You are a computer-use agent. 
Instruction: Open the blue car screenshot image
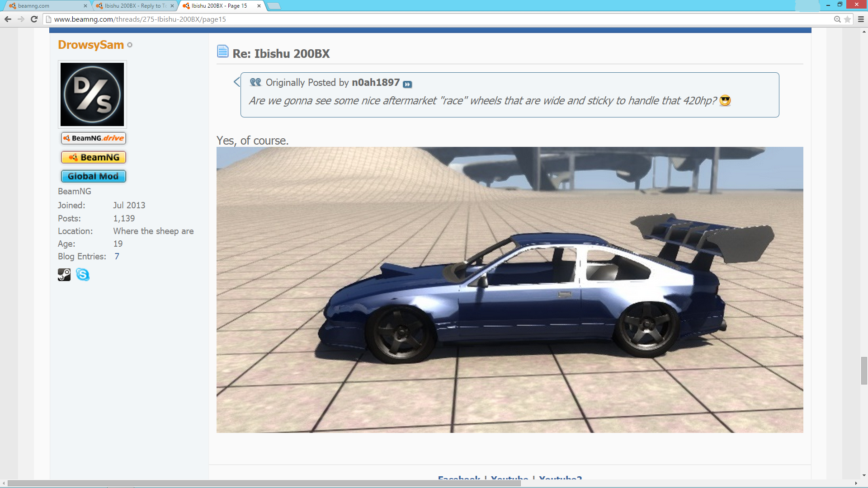tap(509, 290)
